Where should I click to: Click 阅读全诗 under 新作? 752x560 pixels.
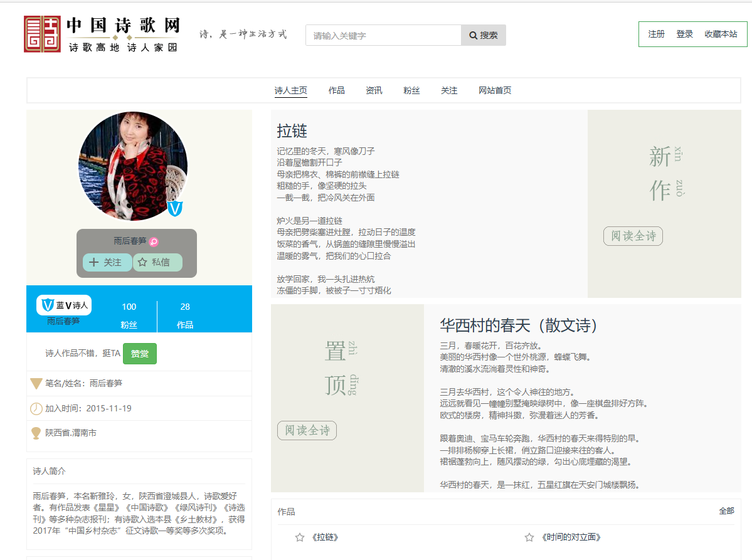633,236
